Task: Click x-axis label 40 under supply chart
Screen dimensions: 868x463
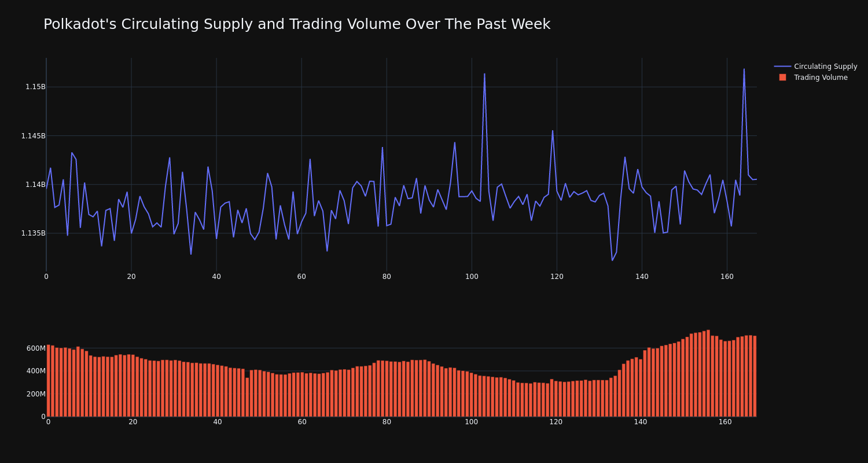Action: [216, 277]
